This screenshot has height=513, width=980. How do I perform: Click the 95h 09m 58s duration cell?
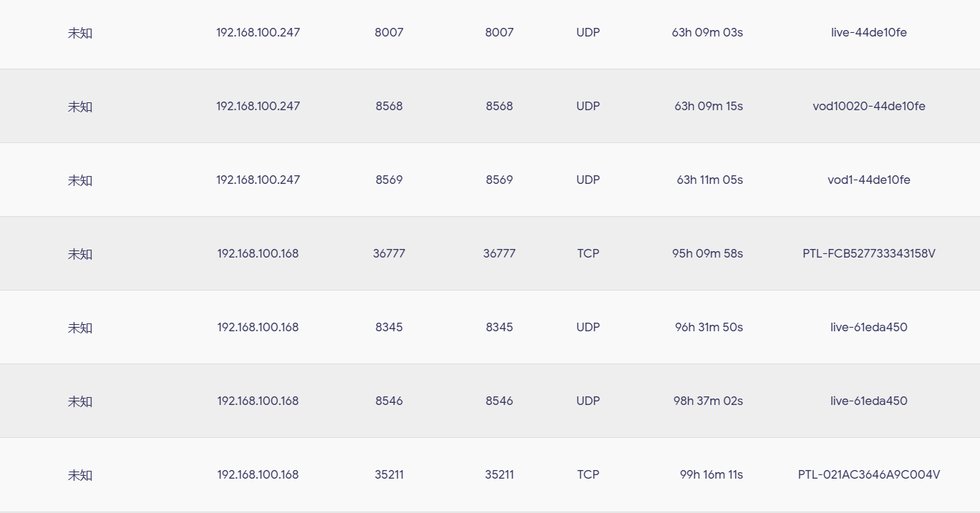[707, 253]
